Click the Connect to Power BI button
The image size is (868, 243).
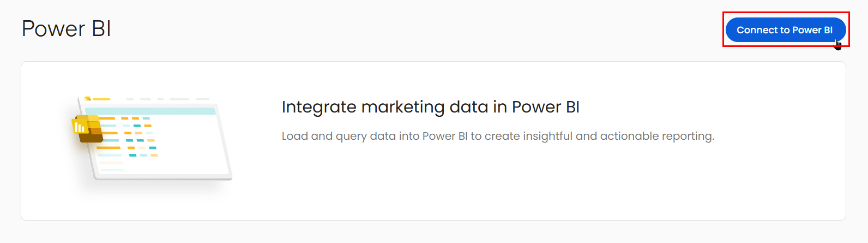pos(785,30)
